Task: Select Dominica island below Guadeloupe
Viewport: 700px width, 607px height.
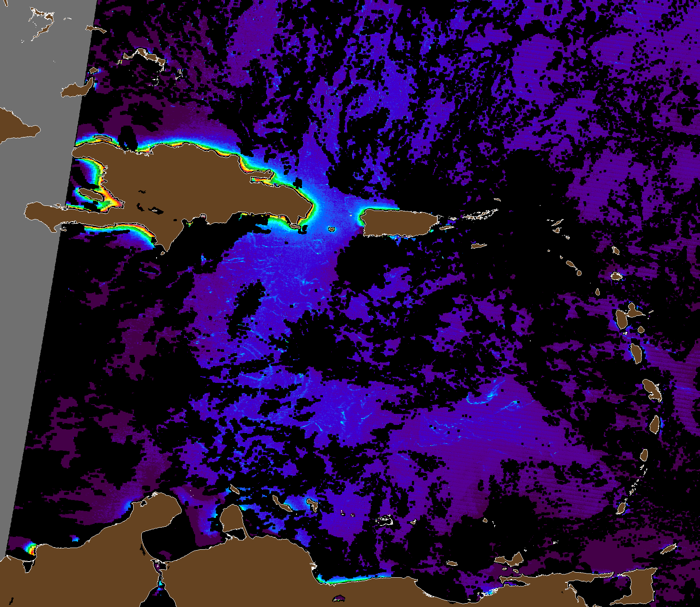Action: [636, 353]
